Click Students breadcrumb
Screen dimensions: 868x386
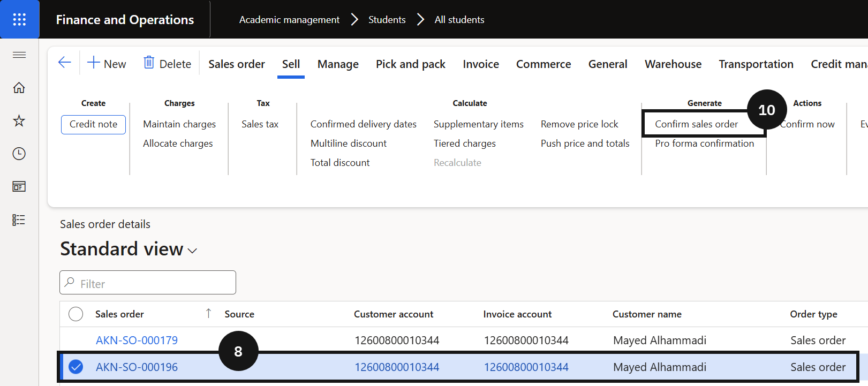tap(387, 20)
